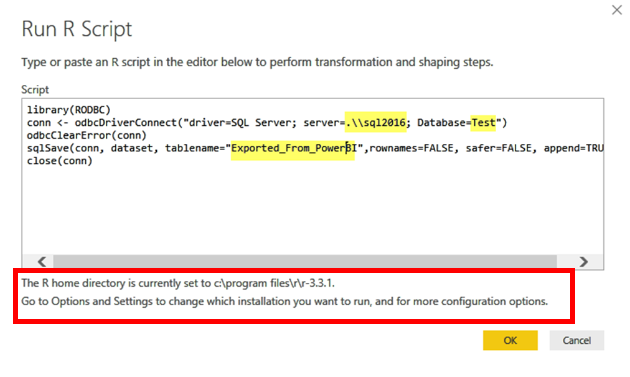This screenshot has height=377, width=630.
Task: Cancel the Run R Script dialog
Action: pos(577,340)
